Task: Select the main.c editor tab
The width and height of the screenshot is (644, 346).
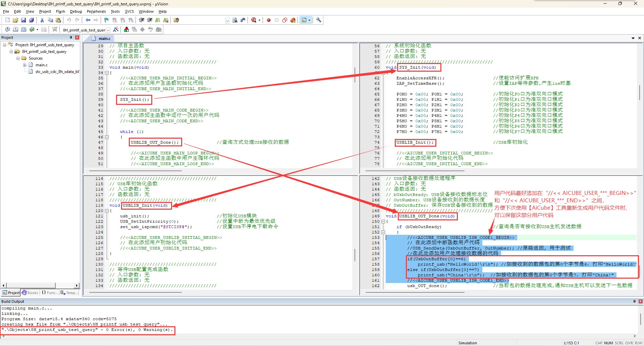Action: pos(101,39)
